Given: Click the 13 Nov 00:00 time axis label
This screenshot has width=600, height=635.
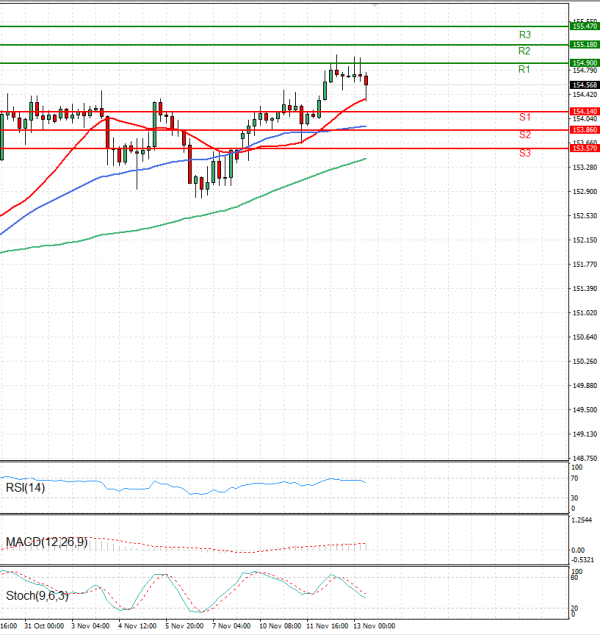Looking at the screenshot, I should [374, 627].
